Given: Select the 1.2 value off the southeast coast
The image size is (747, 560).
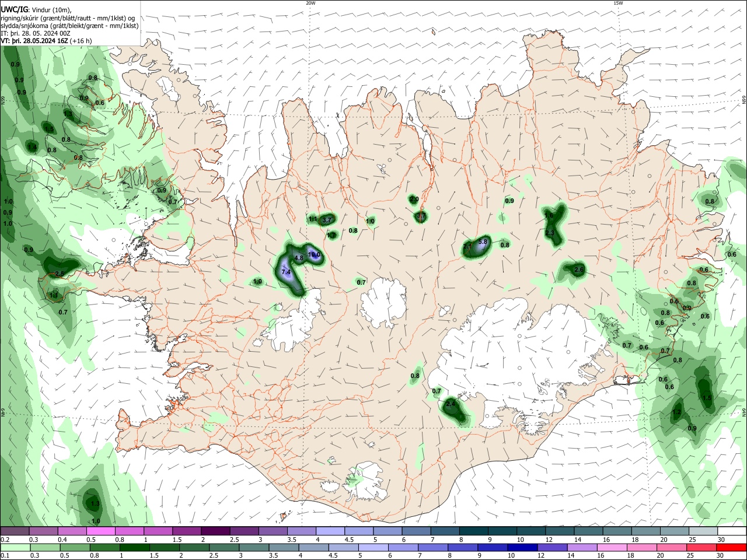Looking at the screenshot, I should (x=677, y=412).
